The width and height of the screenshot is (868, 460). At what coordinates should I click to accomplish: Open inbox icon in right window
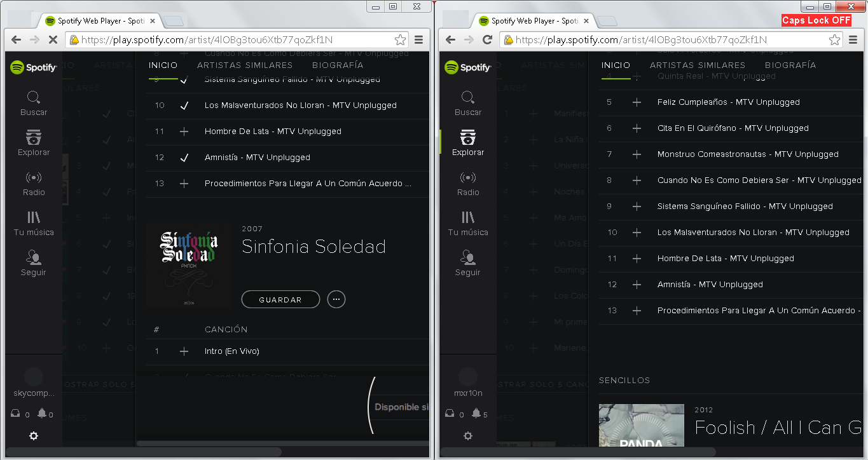click(450, 414)
